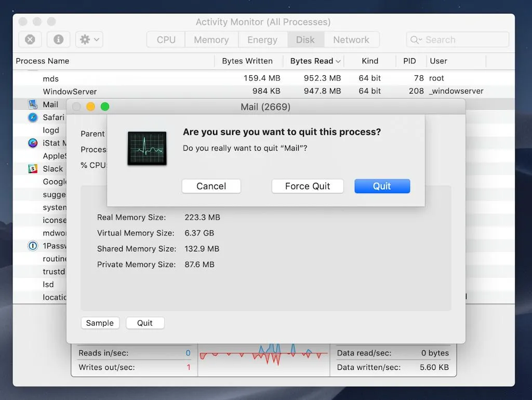
Task: Select the Disk tab
Action: (x=305, y=39)
